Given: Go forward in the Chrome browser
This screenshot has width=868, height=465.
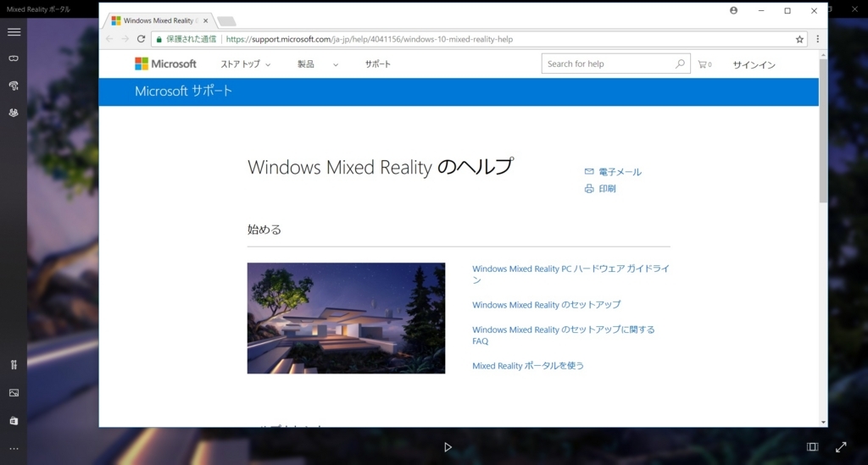Looking at the screenshot, I should coord(125,39).
